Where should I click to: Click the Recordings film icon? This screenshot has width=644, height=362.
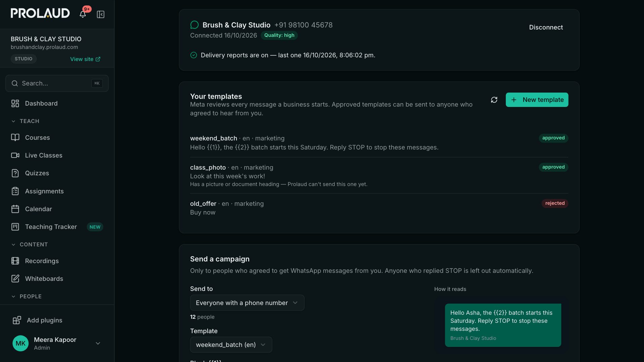tap(15, 261)
